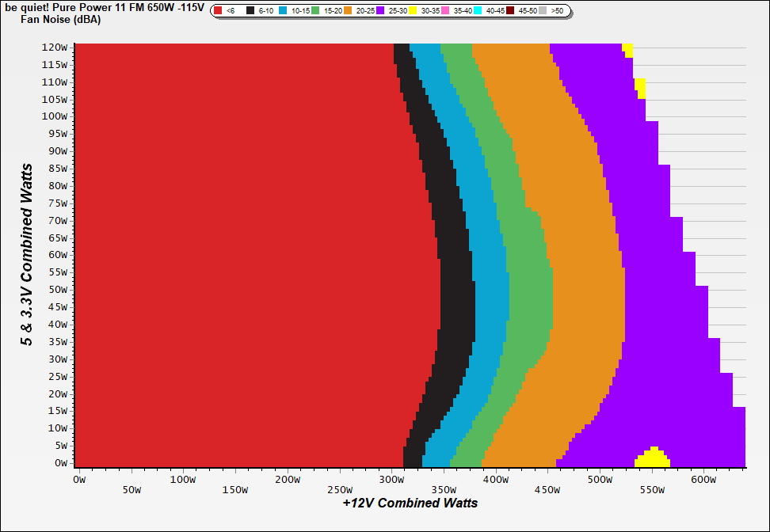The image size is (770, 532).
Task: Click the '+12V Combined Watts' axis label
Action: tap(410, 503)
